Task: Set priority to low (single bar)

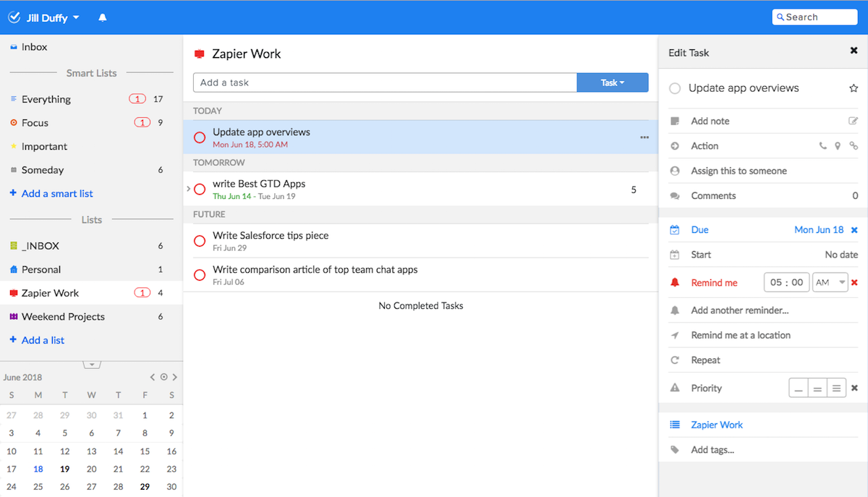Action: [x=799, y=388]
